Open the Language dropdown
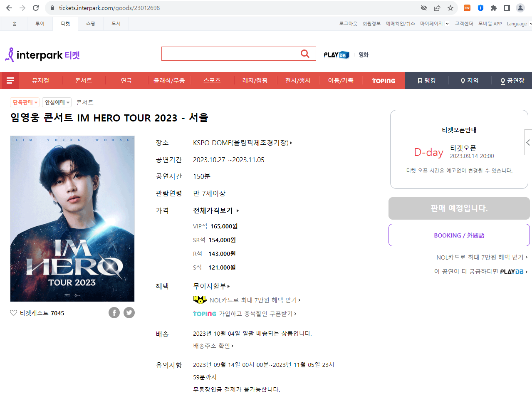 click(x=519, y=24)
